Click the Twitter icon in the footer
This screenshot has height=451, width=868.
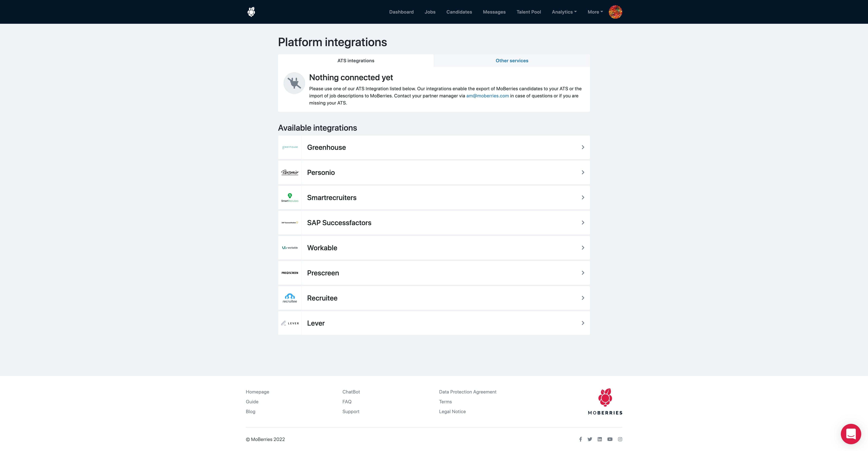pos(590,439)
